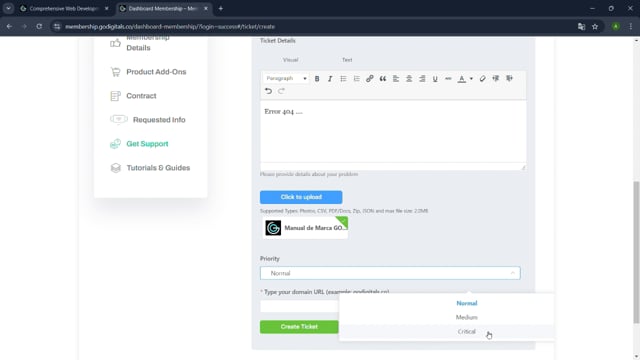Image resolution: width=640 pixels, height=360 pixels.
Task: Apply strikethrough formatting
Action: coord(448,78)
